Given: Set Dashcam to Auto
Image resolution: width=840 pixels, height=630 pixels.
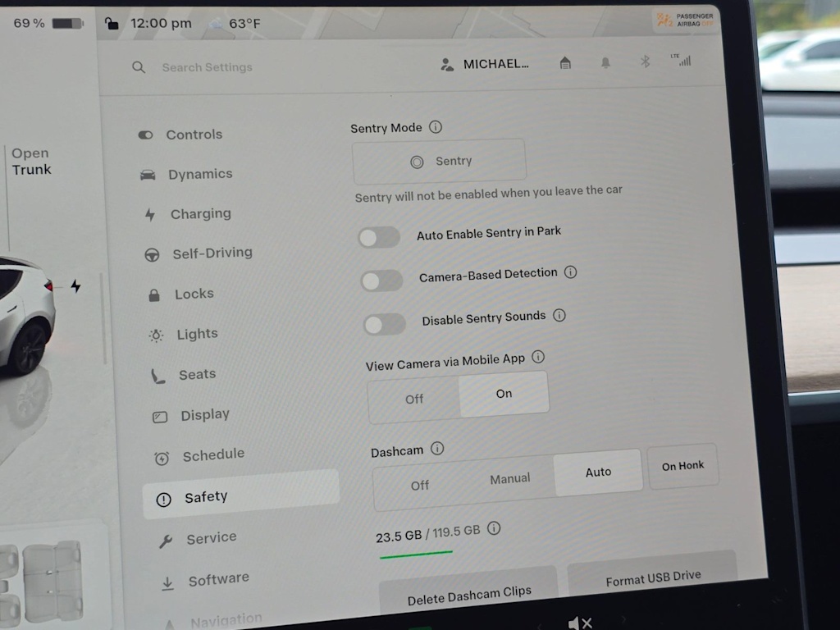Looking at the screenshot, I should click(x=598, y=472).
